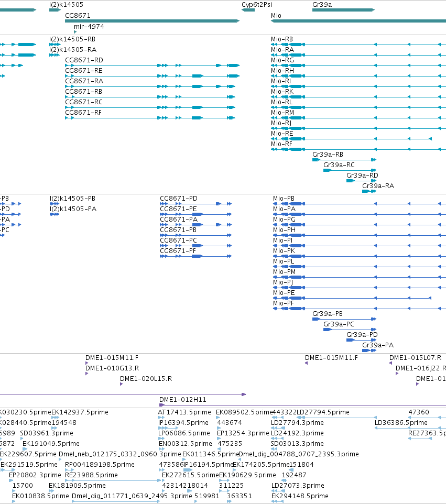Select cDNA IP16394.5prime

(183, 423)
